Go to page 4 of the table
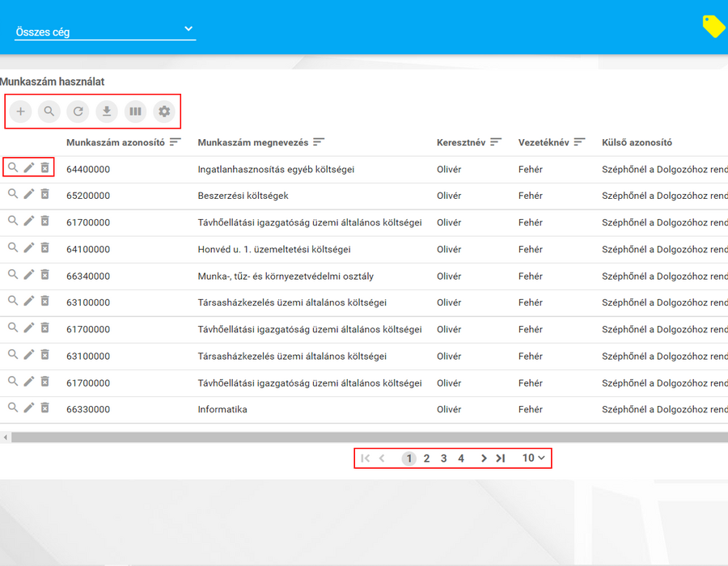Screen dimensions: 728x566 (461, 458)
